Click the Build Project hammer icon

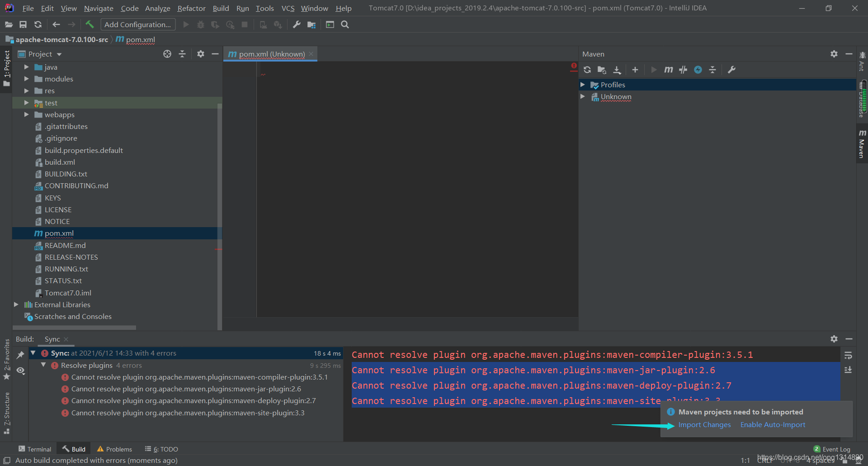pyautogui.click(x=90, y=24)
